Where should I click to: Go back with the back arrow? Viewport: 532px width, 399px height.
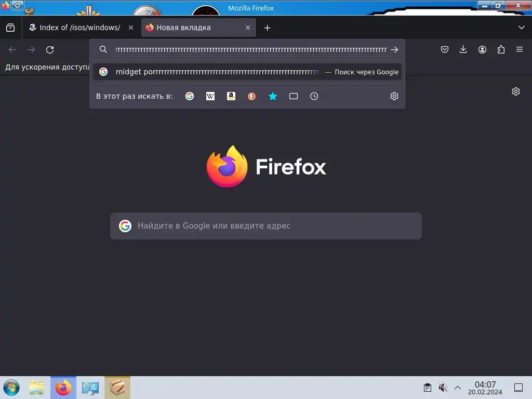click(x=12, y=50)
